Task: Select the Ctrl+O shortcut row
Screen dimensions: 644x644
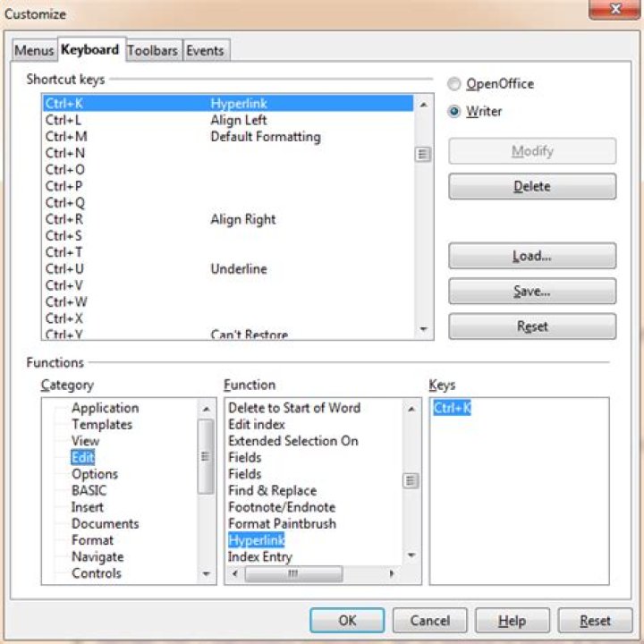Action: (x=228, y=170)
